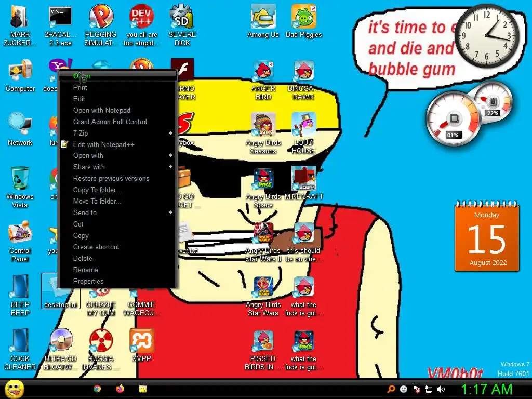Choose Delete in the context menu
532x399 pixels.
point(117,259)
